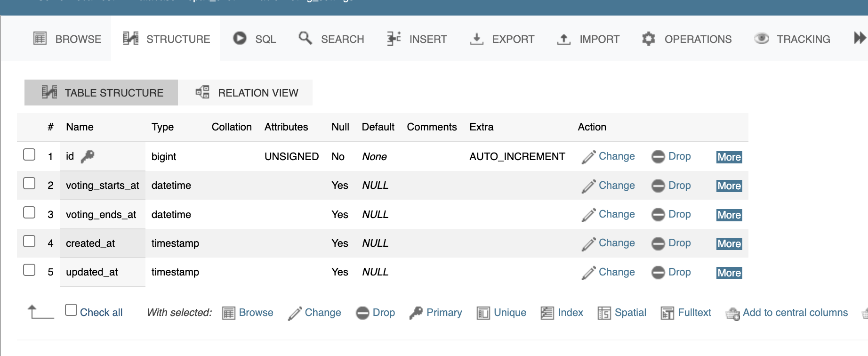Expand the More menu for the id row
This screenshot has height=356, width=868.
(x=729, y=157)
